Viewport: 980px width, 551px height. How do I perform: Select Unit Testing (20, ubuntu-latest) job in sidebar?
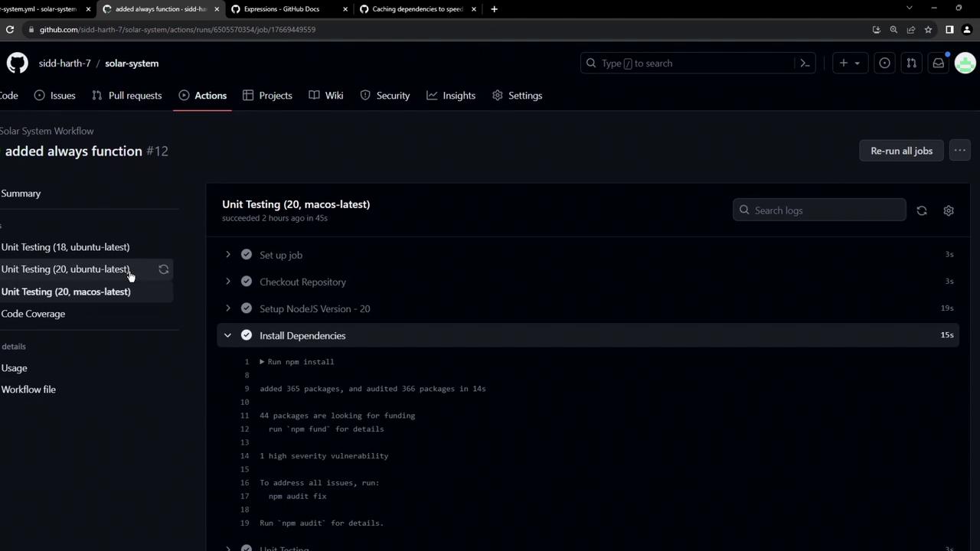pyautogui.click(x=65, y=269)
